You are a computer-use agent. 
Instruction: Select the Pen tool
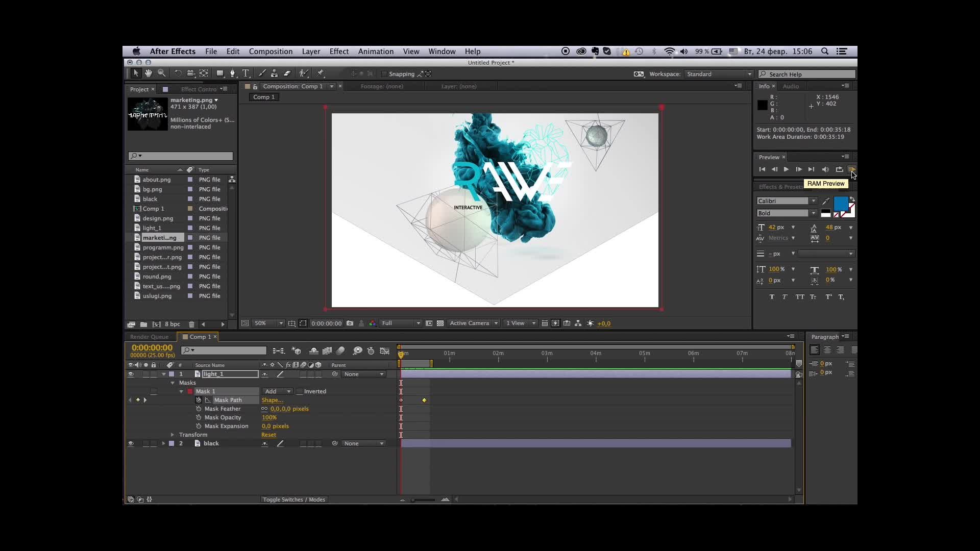[x=232, y=73]
